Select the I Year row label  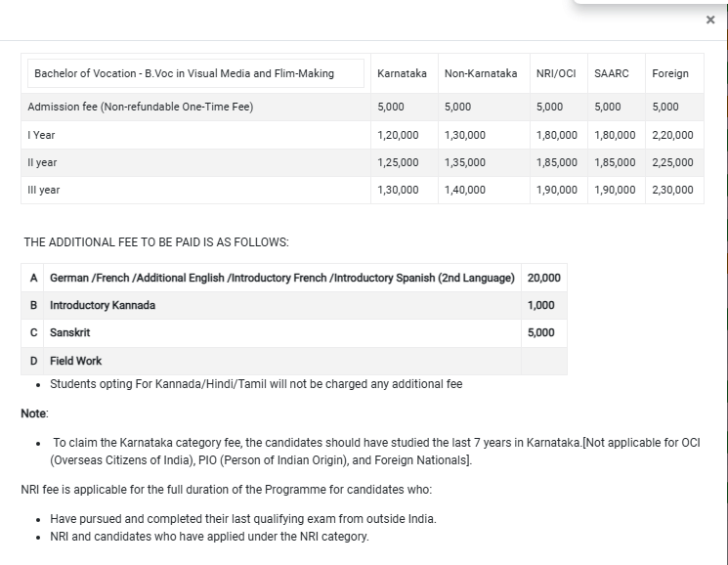click(x=42, y=135)
